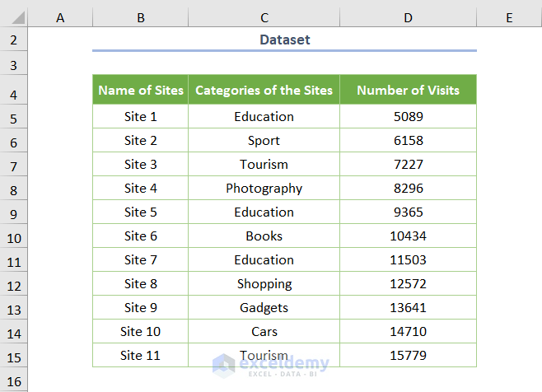Screen dimensions: 542x392
Task: Click the Number of Visits header
Action: tap(408, 91)
